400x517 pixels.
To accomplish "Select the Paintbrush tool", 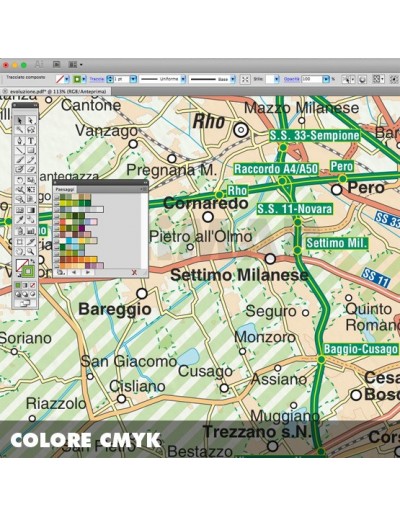I will click(x=20, y=160).
